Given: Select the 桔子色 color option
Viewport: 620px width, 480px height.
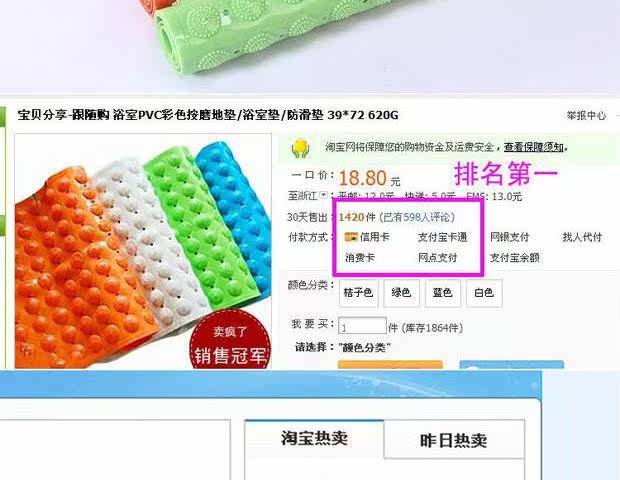Looking at the screenshot, I should (358, 293).
